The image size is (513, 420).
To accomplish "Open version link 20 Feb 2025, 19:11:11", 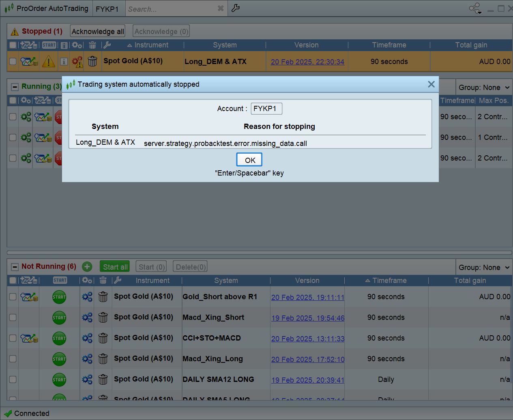I will (308, 297).
